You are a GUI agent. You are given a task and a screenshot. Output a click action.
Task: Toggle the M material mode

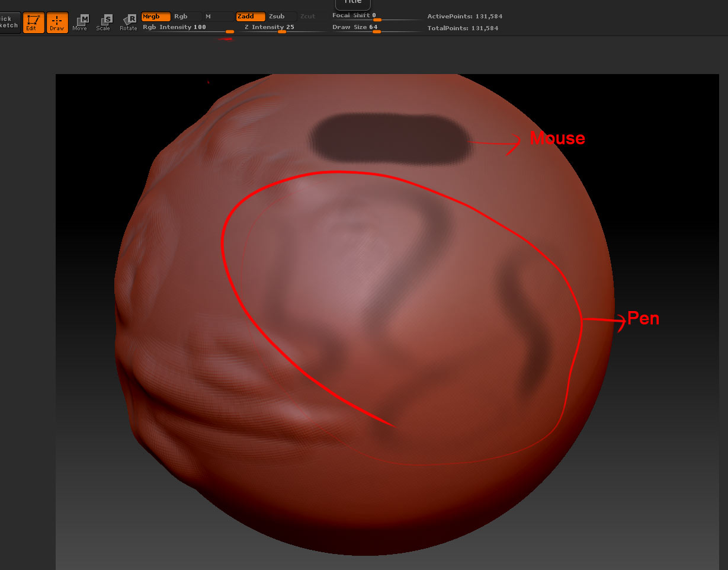(x=218, y=17)
